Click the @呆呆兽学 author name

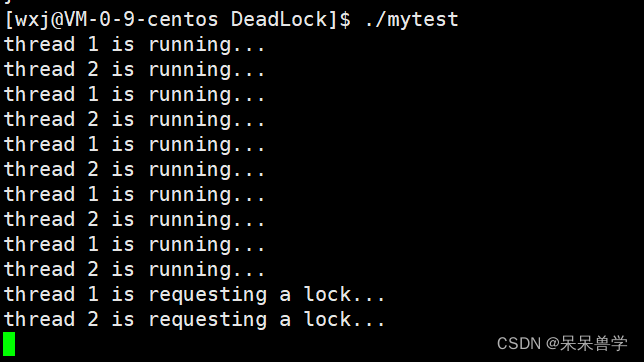(x=587, y=344)
